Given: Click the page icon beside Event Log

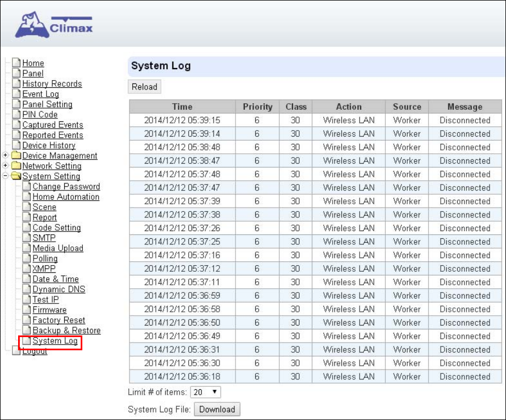Looking at the screenshot, I should [x=16, y=94].
